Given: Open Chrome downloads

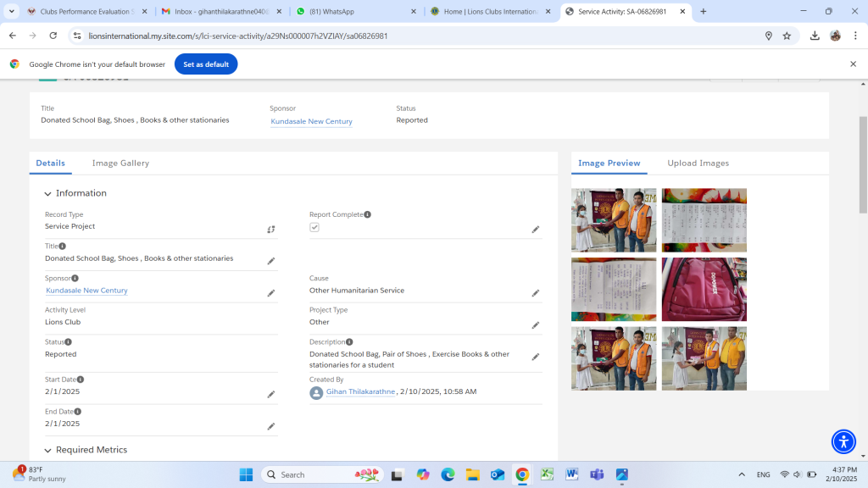Looking at the screenshot, I should (x=815, y=36).
